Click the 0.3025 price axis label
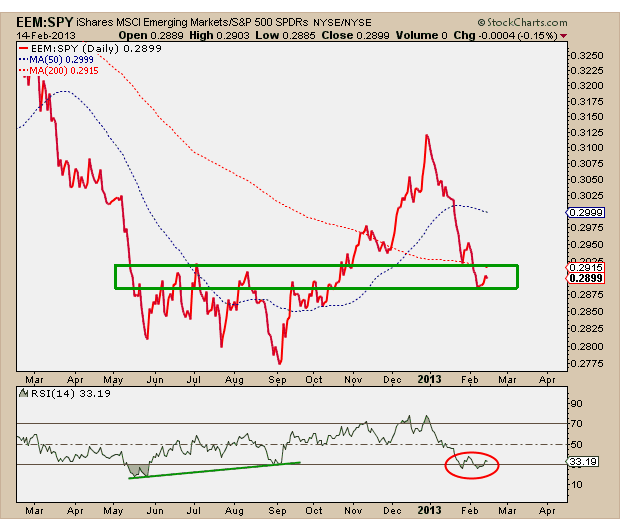This screenshot has height=530, width=622. (x=587, y=195)
